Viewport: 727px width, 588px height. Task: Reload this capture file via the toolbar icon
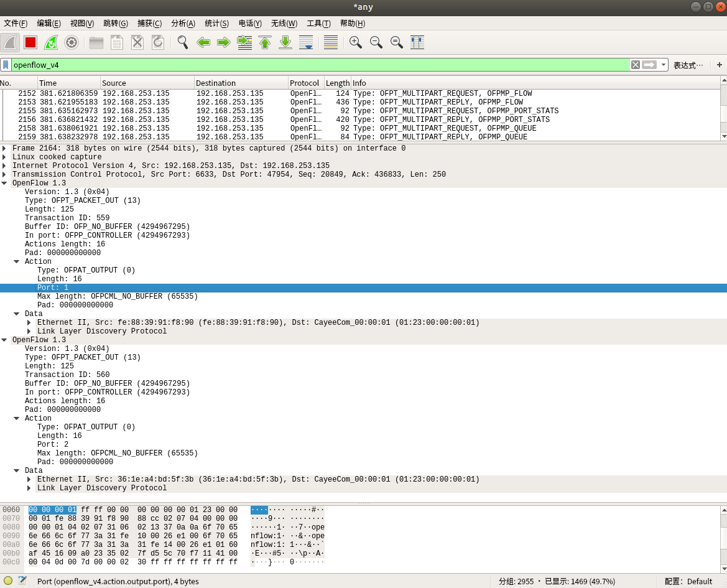[x=157, y=43]
